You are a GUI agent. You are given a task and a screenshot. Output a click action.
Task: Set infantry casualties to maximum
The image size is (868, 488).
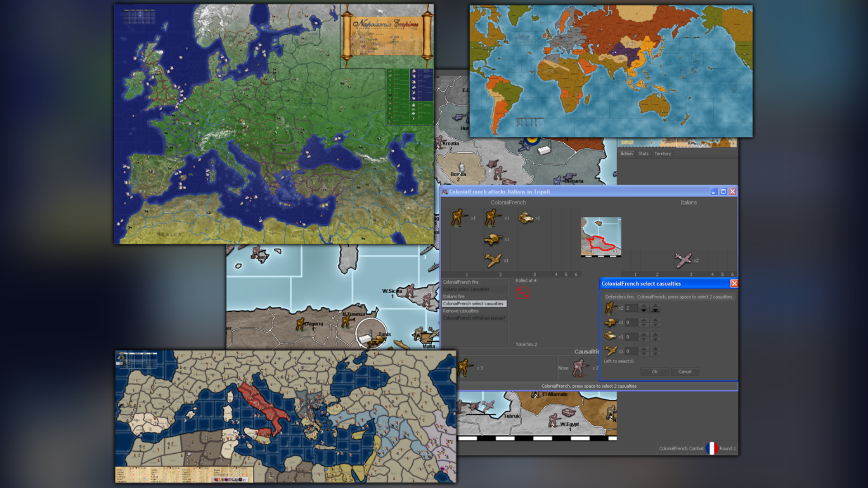(656, 305)
